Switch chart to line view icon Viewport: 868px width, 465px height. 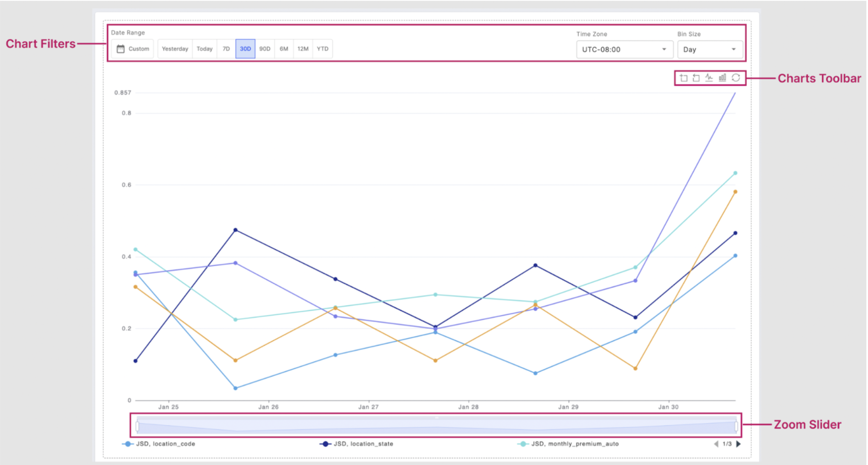[x=709, y=78]
